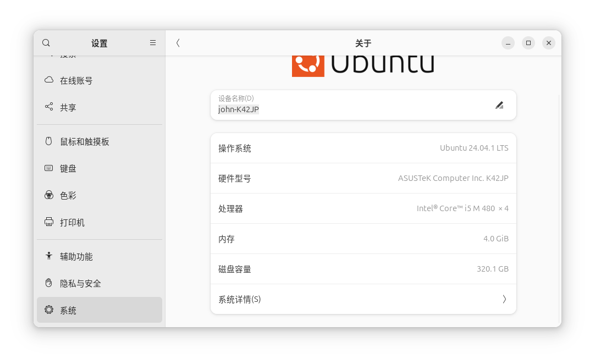
Task: Click the cloud icon for Online Accounts
Action: pyautogui.click(x=48, y=80)
